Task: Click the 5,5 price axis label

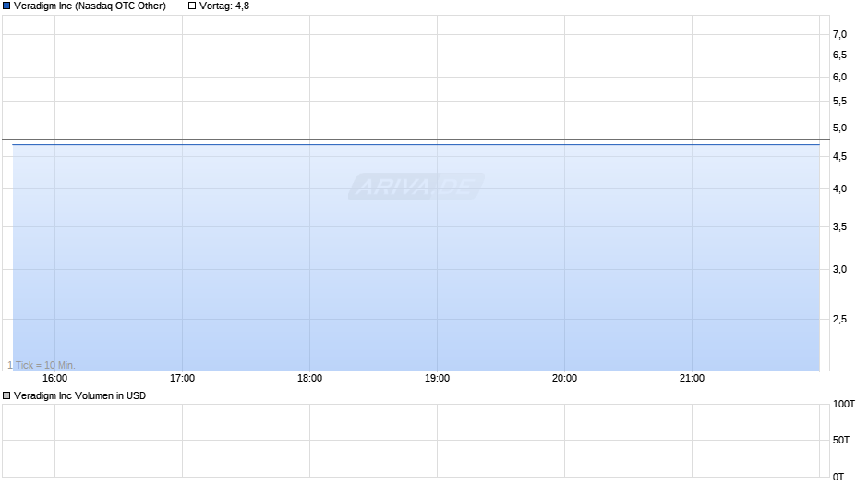Action: (x=839, y=102)
